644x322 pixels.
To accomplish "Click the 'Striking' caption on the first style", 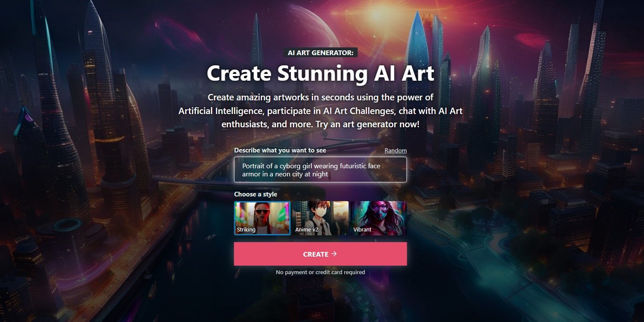I will click(x=246, y=230).
